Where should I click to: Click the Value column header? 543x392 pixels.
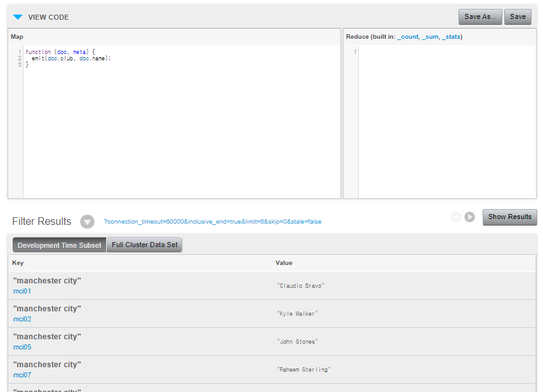(284, 263)
